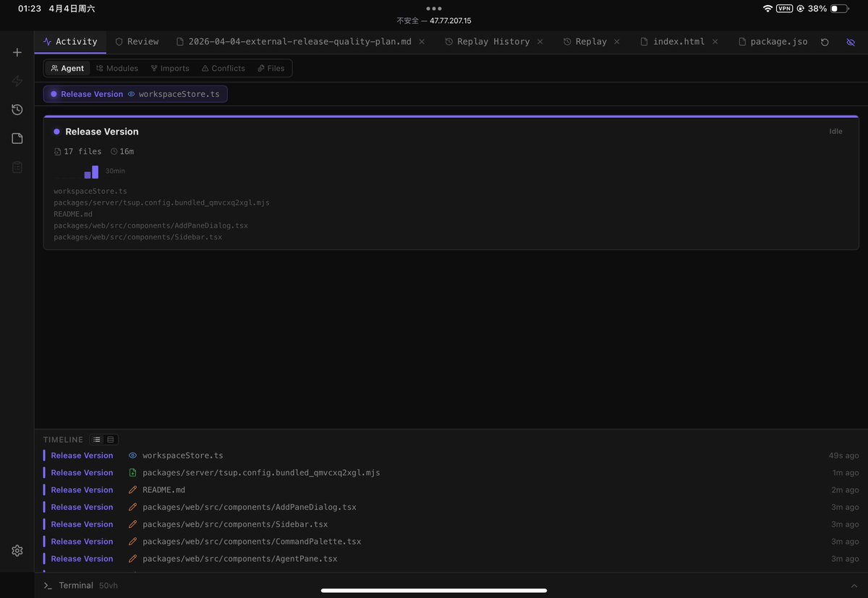Tap the Wi-Fi status icon
The height and width of the screenshot is (598, 868).
tap(767, 9)
